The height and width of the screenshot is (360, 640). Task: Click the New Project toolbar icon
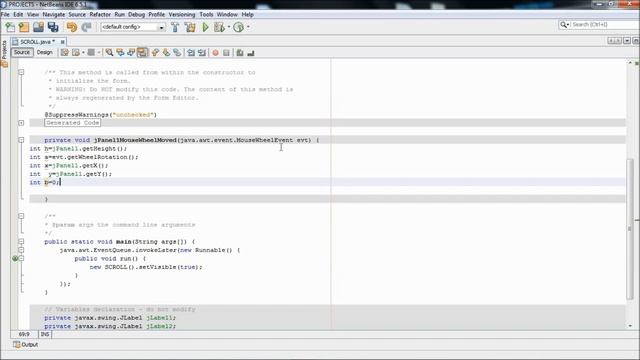click(24, 27)
